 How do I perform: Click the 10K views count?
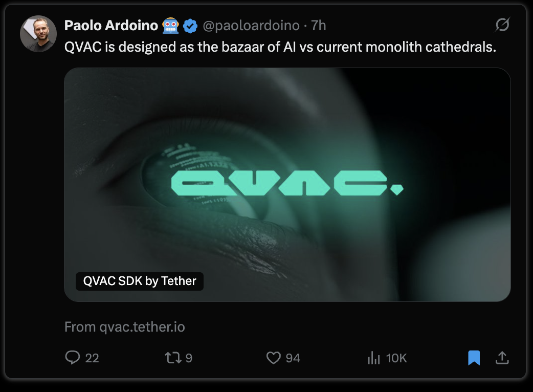(x=396, y=358)
